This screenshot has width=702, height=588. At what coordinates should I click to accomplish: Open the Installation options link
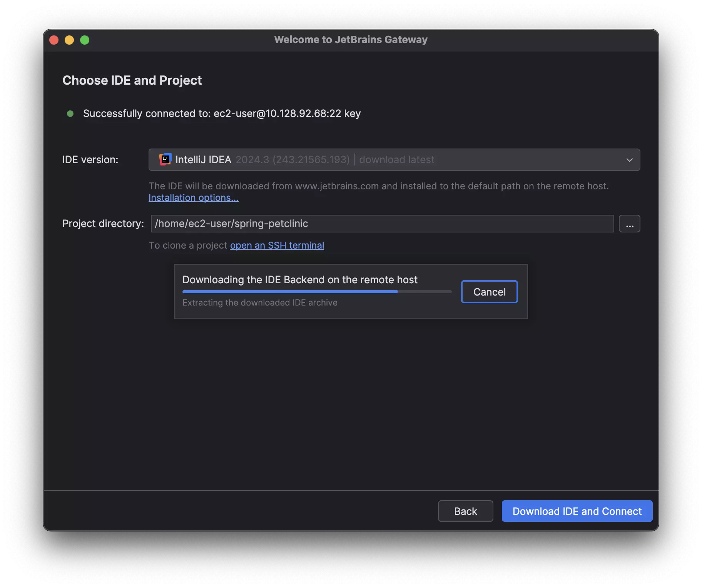point(194,197)
